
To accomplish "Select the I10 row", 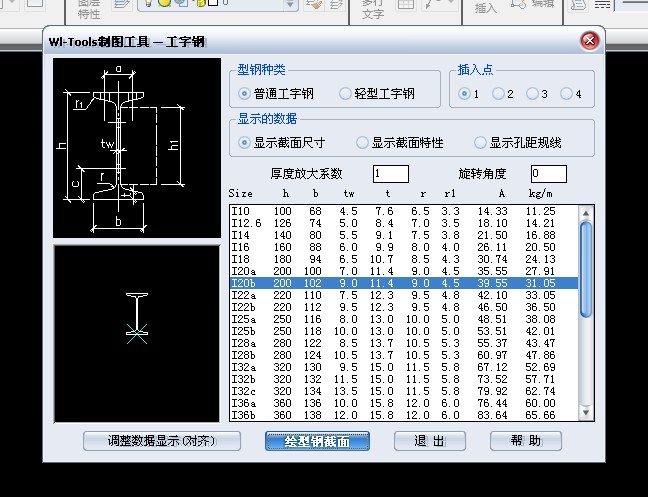I will (403, 211).
